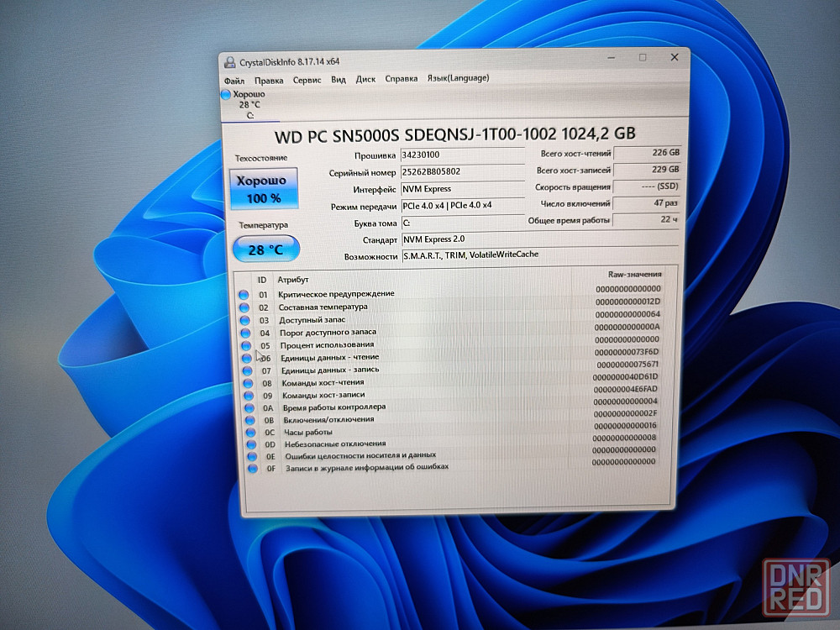Open the Справка menu
The image size is (840, 630).
pyautogui.click(x=401, y=78)
